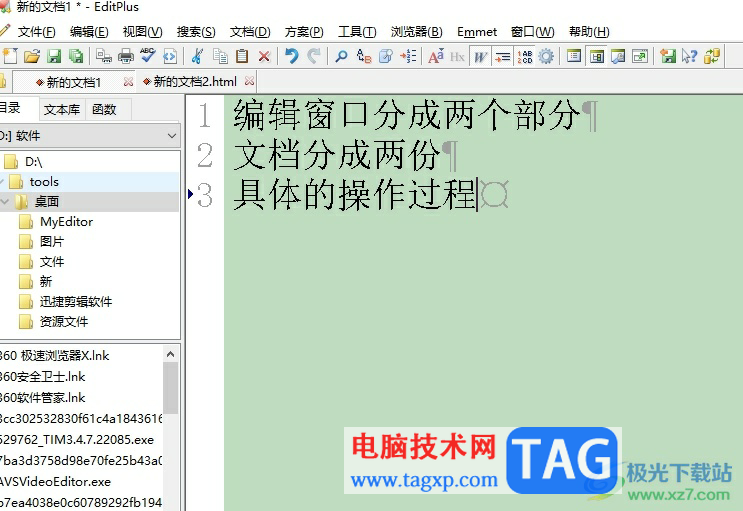Viewport: 743px width, 511px height.
Task: Select the 函数 sidebar tab
Action: click(x=104, y=110)
